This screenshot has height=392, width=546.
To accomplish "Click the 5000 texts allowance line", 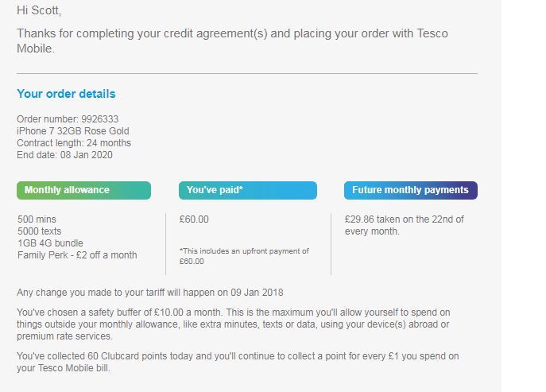I will [40, 231].
